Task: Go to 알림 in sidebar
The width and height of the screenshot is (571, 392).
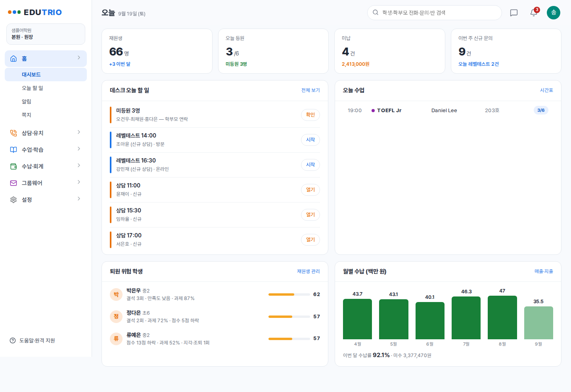Action: [x=46, y=101]
